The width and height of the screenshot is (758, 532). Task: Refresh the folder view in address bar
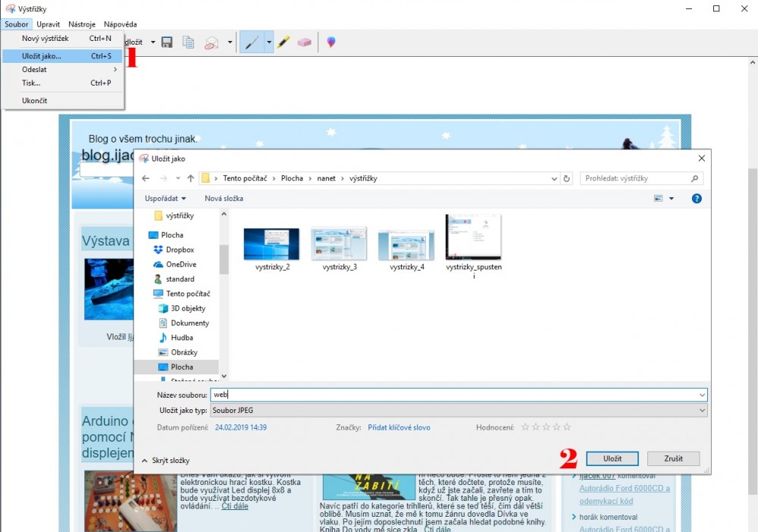566,179
